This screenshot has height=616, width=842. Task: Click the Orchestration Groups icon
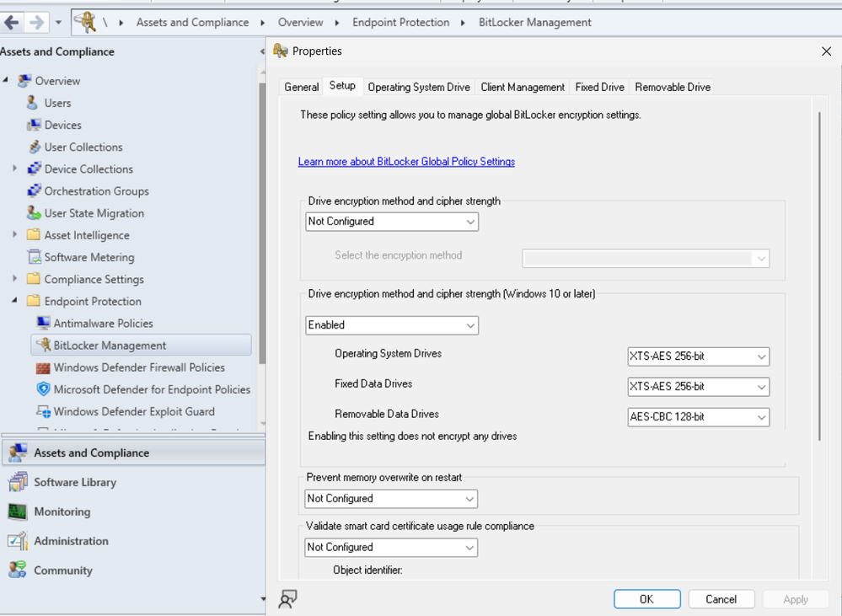35,190
